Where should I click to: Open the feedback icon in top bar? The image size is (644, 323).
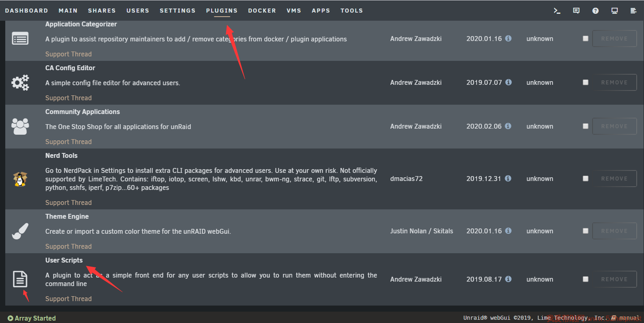click(x=576, y=11)
